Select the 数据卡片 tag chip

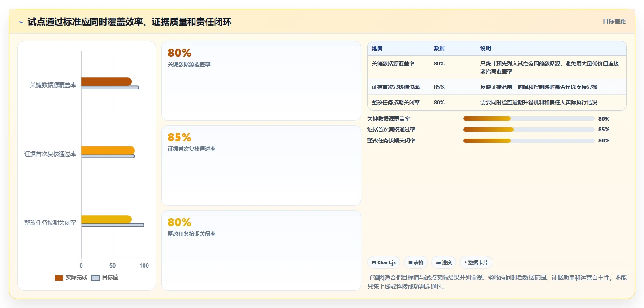click(476, 262)
